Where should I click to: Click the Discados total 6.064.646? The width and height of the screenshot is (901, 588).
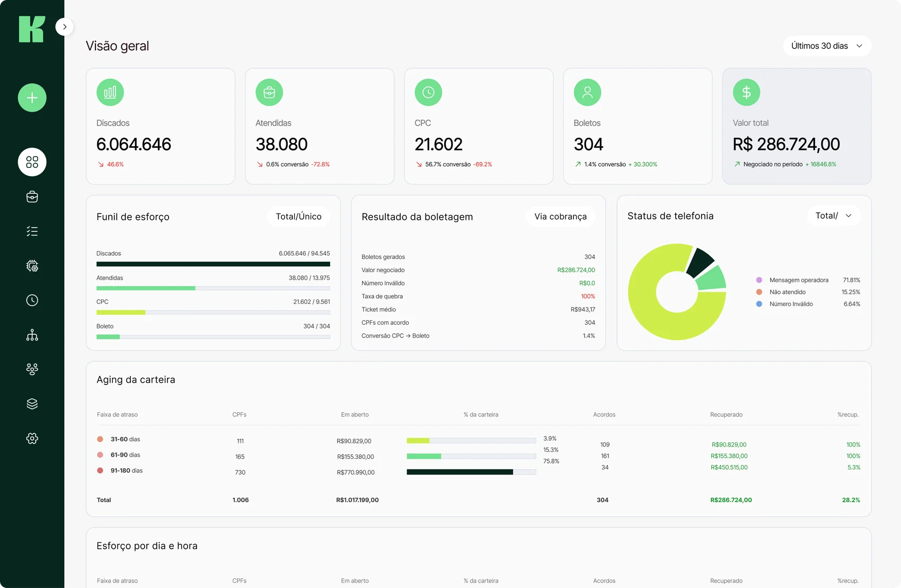pos(134,144)
